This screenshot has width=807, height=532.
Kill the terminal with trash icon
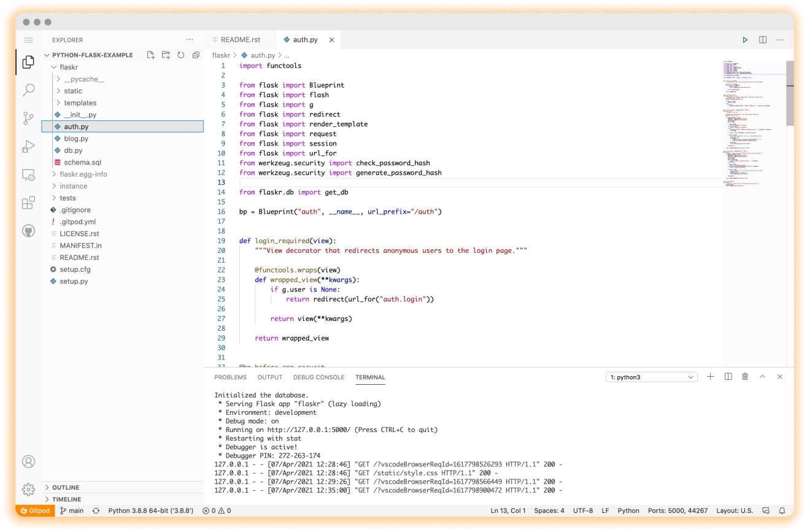point(745,377)
